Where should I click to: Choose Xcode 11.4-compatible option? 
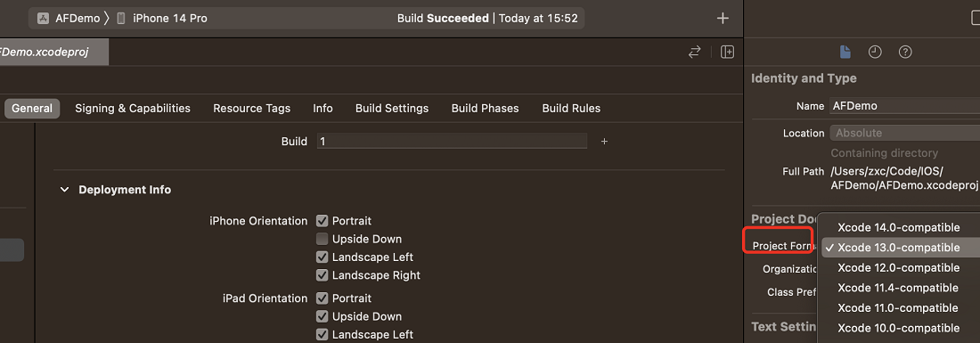(x=898, y=288)
